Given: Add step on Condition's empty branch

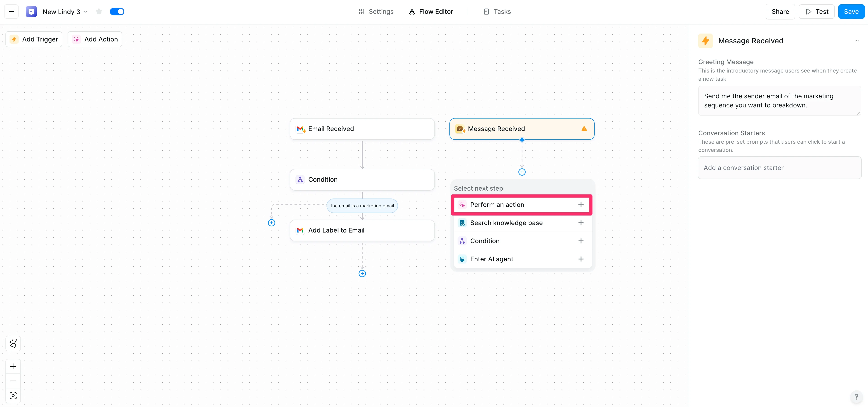Looking at the screenshot, I should (x=272, y=223).
